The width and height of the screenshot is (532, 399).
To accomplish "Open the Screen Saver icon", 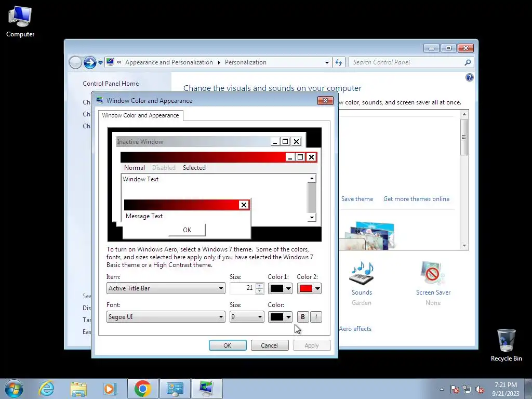I will (x=432, y=273).
